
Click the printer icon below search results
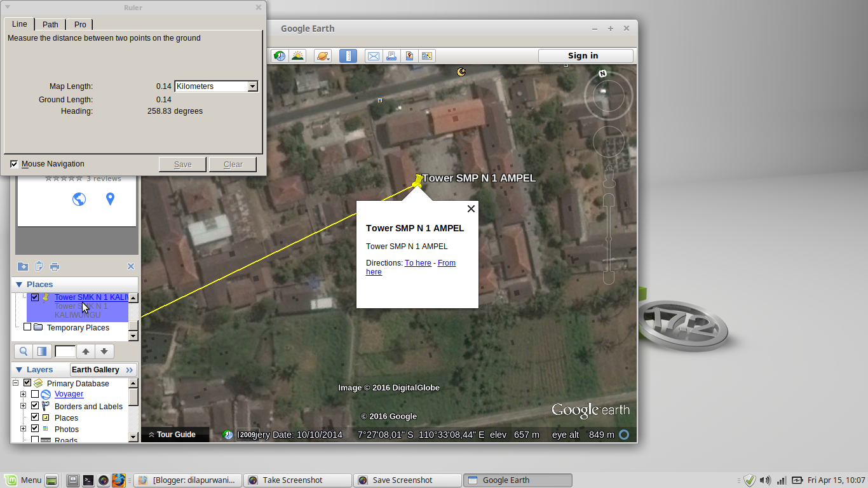55,266
